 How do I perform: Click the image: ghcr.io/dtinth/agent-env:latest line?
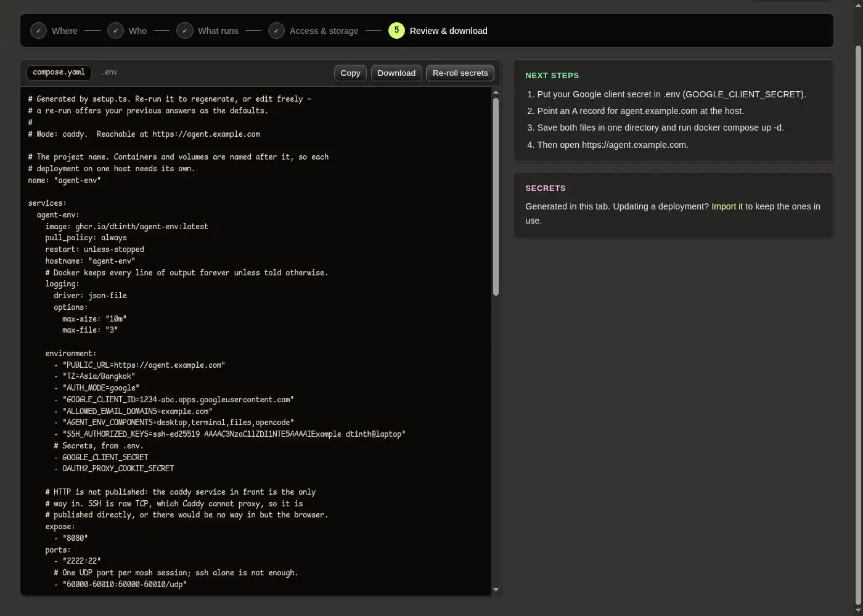126,227
